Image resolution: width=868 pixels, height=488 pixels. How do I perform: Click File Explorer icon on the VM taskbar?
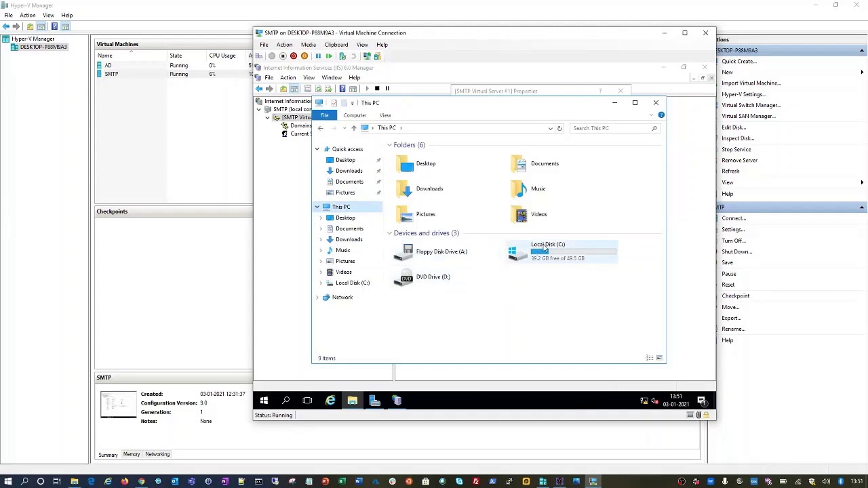point(352,401)
